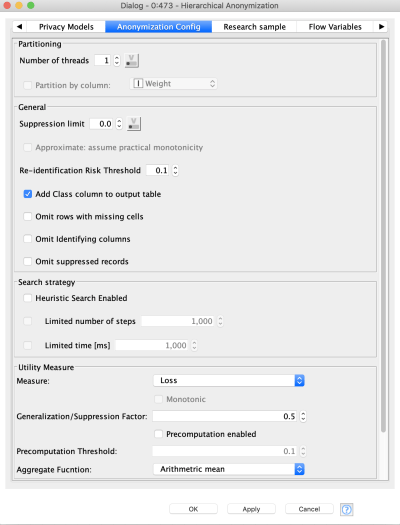Click Number of threads stepper arrows
The image size is (400, 525).
(x=116, y=61)
